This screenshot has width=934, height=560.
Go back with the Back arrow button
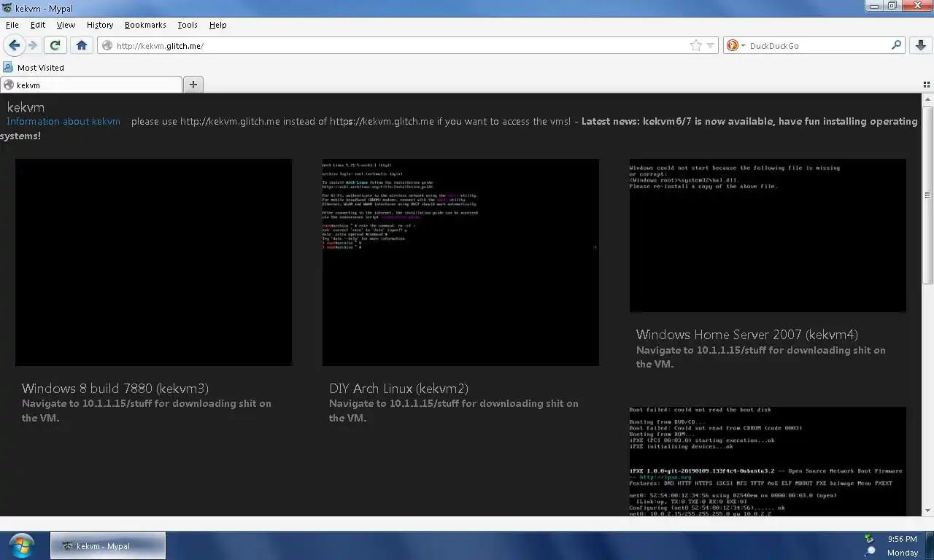[14, 45]
